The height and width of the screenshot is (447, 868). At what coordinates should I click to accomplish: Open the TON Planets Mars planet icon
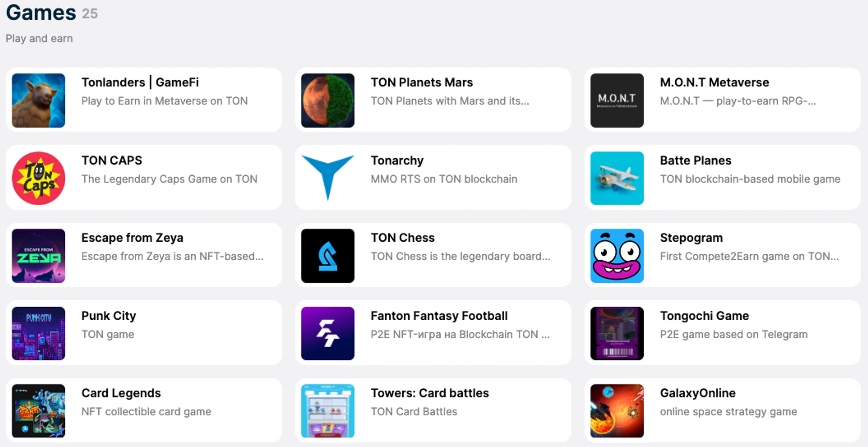click(x=328, y=100)
